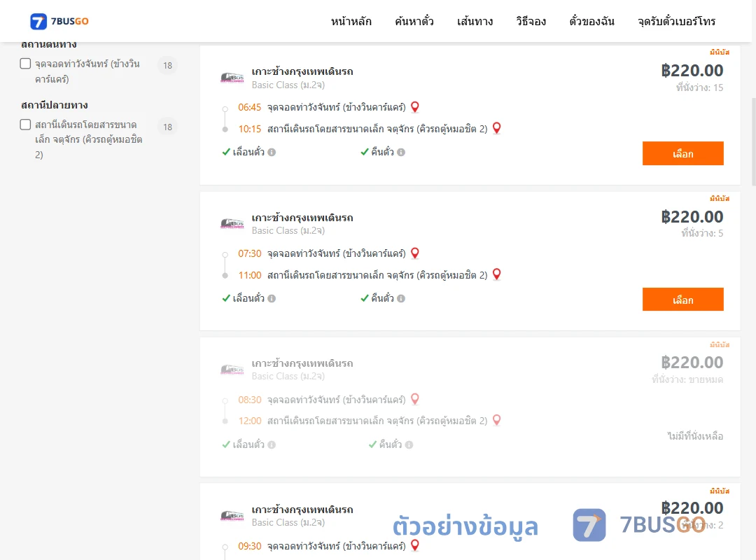The height and width of the screenshot is (560, 756).
Task: Check the สถานีเดินรถโดยสารขนาดเล็ก จตุจักร destination filter
Action: tap(26, 125)
